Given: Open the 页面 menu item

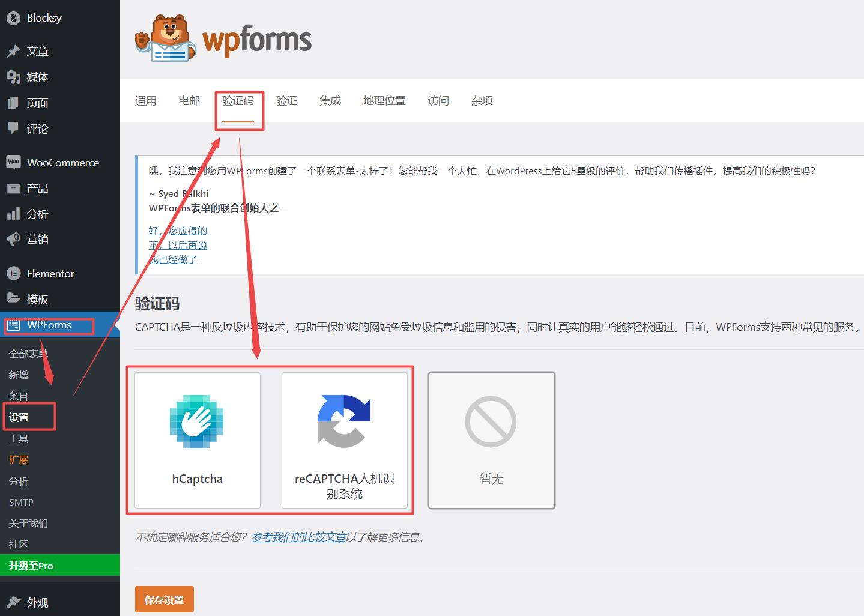Looking at the screenshot, I should pos(38,103).
